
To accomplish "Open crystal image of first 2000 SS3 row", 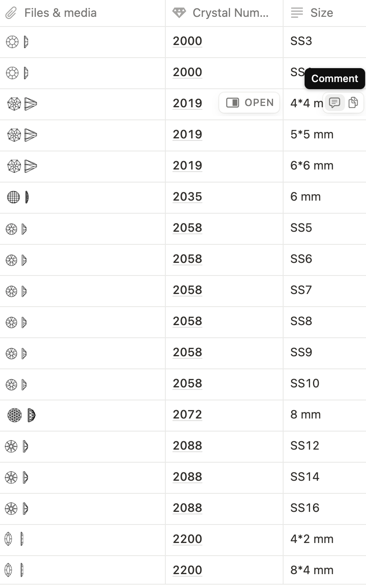I will 17,42.
